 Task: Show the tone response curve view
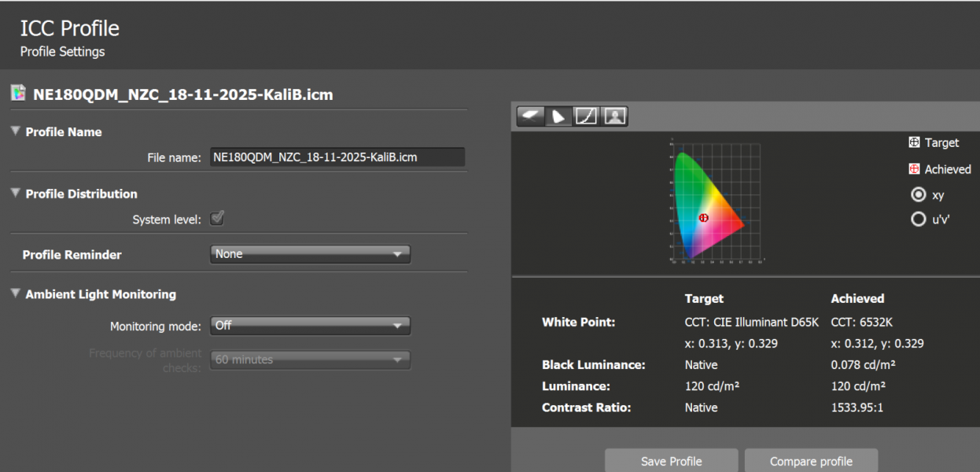(x=586, y=116)
